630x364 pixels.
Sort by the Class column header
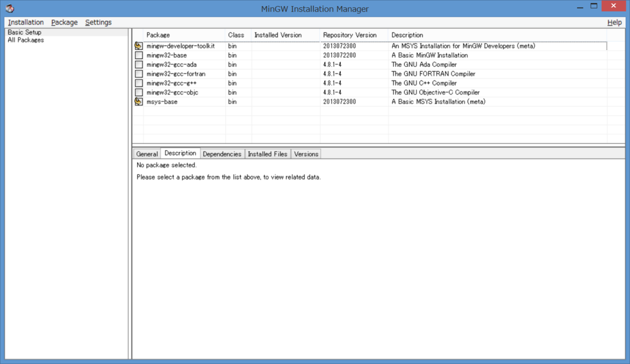tap(238, 35)
